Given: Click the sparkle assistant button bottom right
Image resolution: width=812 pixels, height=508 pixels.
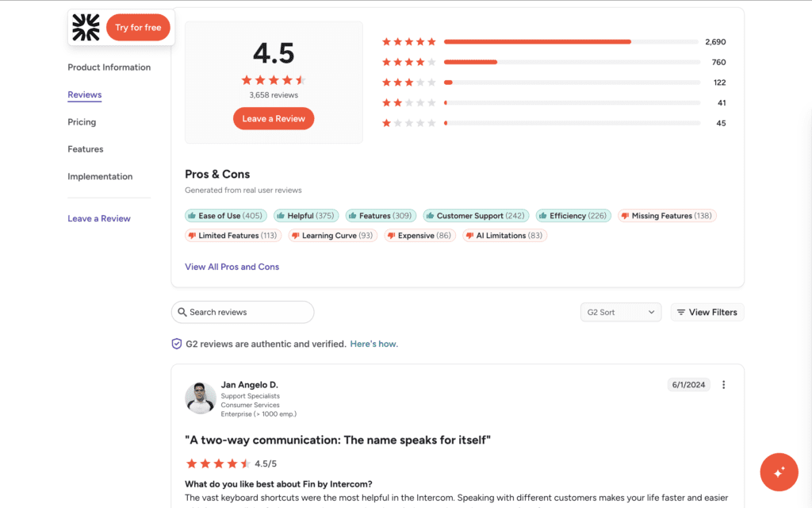Looking at the screenshot, I should 779,472.
